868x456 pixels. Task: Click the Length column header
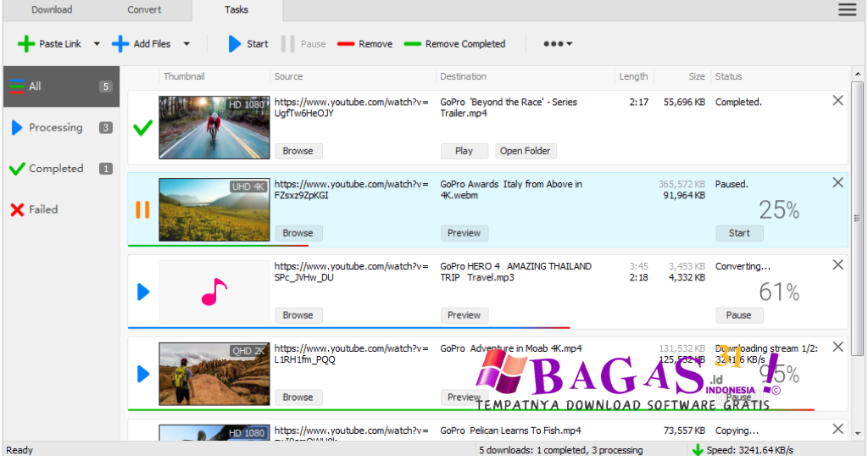point(634,76)
